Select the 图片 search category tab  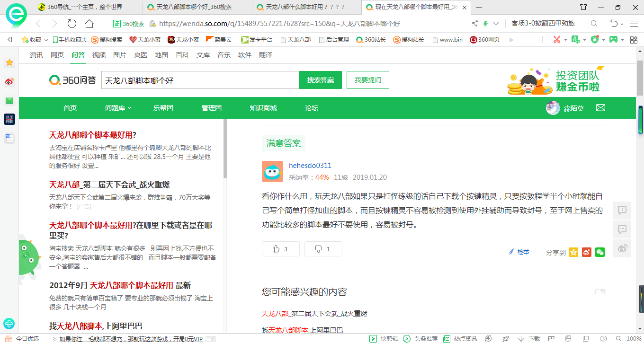point(120,55)
